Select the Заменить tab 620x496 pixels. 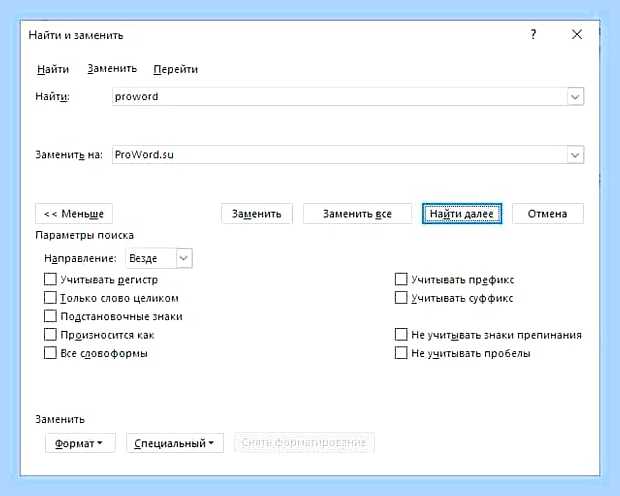click(112, 69)
